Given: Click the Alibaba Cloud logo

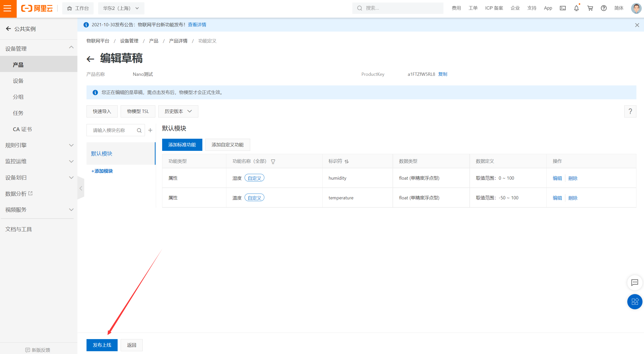Looking at the screenshot, I should click(37, 8).
